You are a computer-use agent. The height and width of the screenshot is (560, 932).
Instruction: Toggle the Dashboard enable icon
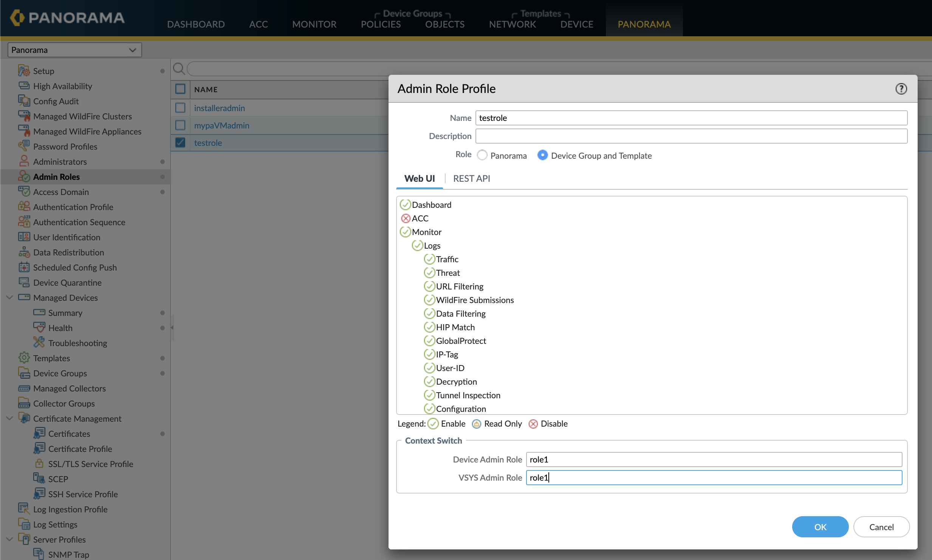point(406,205)
